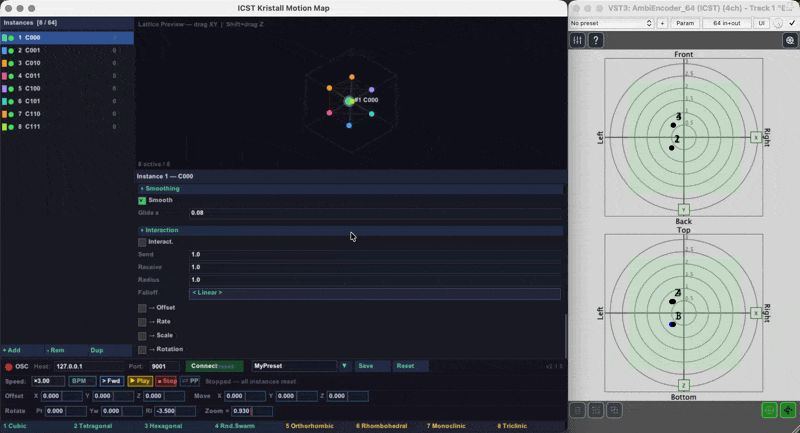
Task: Click the yellow Play button
Action: pyautogui.click(x=140, y=381)
